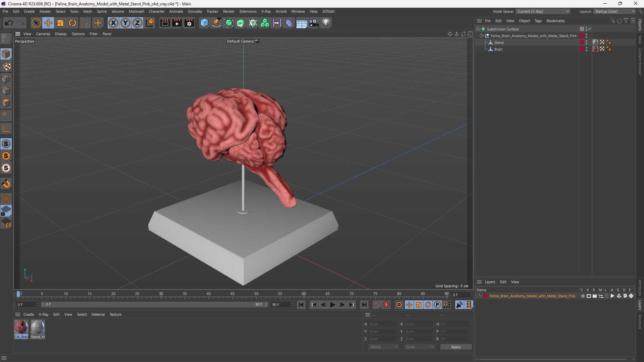Click Render to Picture Viewer icon

click(x=177, y=23)
